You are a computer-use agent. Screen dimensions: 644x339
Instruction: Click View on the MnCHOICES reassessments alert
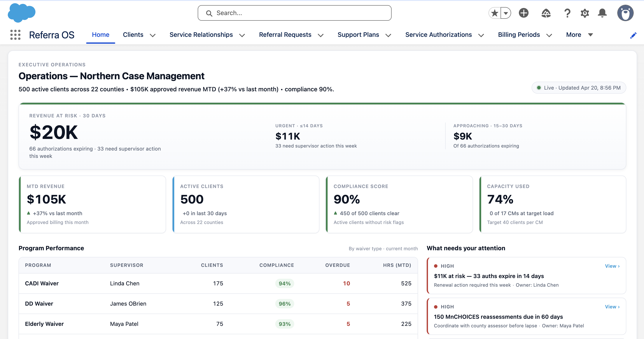point(612,307)
